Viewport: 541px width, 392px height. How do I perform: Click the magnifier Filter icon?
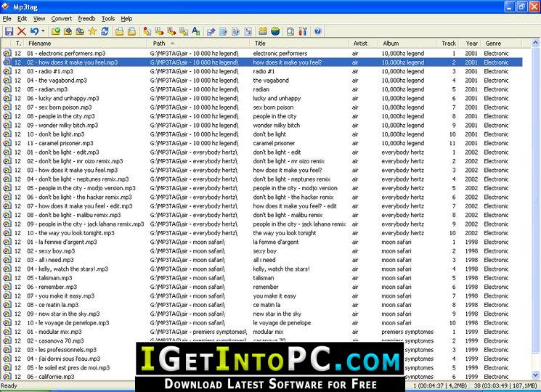[x=290, y=31]
